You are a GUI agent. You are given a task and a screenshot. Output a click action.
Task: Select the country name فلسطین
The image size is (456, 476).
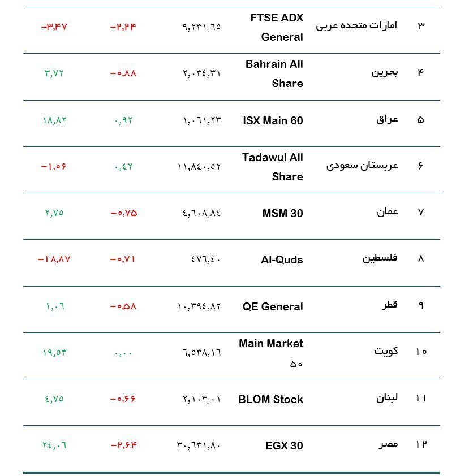(380, 258)
